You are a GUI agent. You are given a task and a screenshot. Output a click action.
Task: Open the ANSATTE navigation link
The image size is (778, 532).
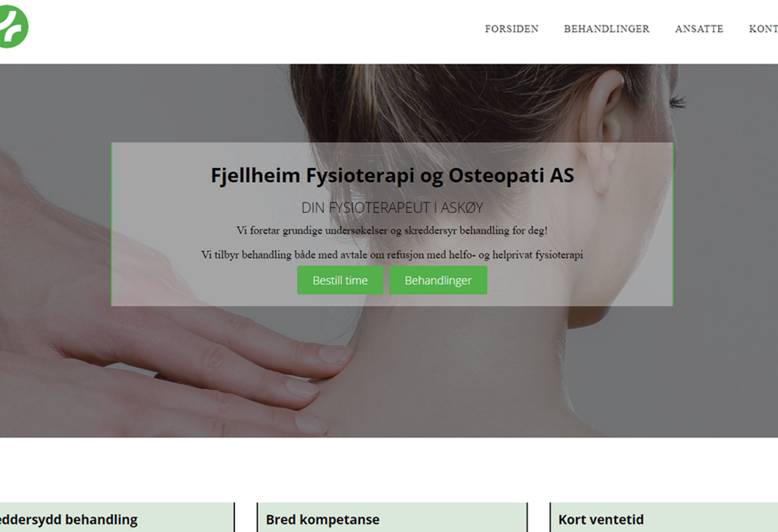pos(699,29)
